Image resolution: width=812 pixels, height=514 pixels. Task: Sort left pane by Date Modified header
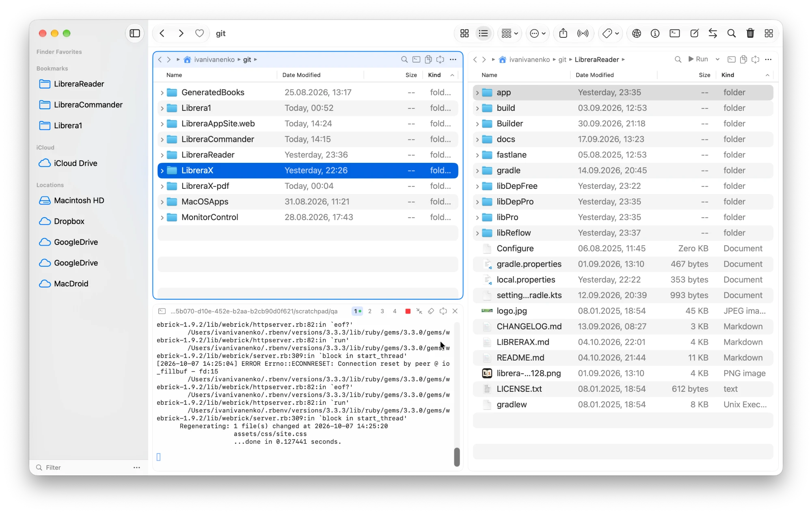point(301,75)
